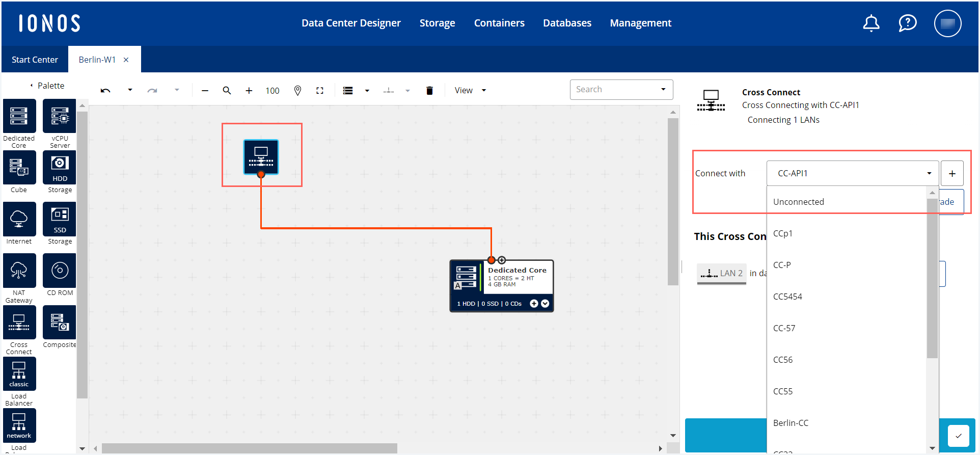Click the fit-to-screen icon in toolbar

[x=320, y=91]
